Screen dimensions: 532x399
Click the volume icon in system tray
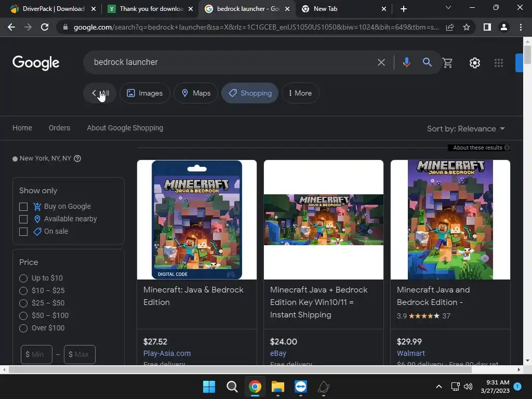click(468, 387)
